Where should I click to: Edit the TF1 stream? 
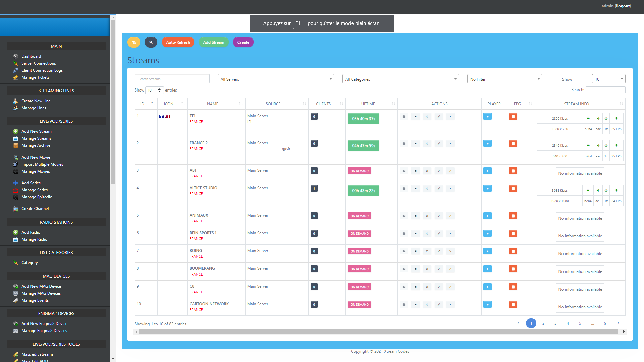tap(439, 117)
